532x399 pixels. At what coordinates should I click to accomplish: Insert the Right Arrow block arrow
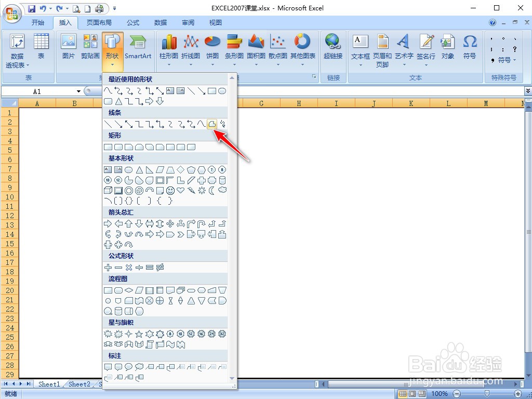pos(108,223)
